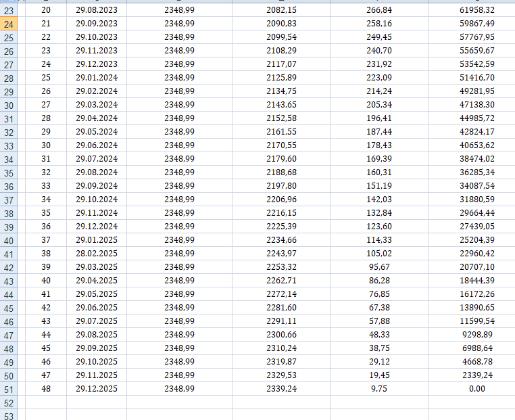
Task: Click balance cell showing 25204,39
Action: [x=471, y=240]
